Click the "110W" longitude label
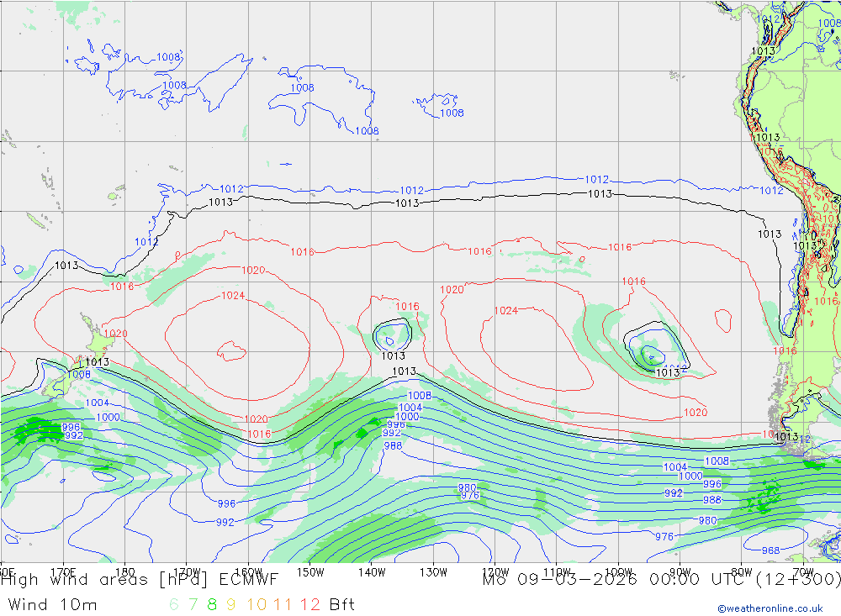 pos(557,572)
